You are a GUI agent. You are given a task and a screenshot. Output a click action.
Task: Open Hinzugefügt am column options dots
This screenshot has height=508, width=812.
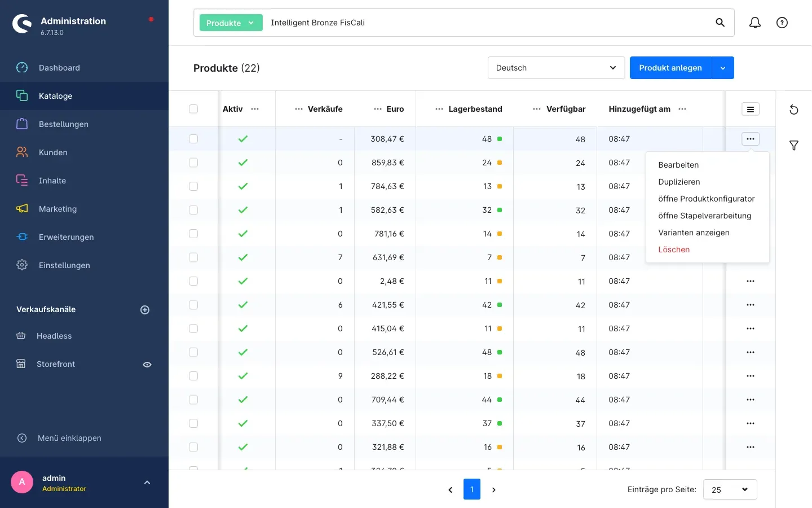point(682,109)
